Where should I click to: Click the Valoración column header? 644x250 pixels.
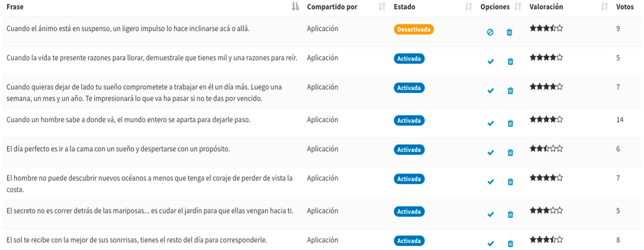click(x=546, y=7)
